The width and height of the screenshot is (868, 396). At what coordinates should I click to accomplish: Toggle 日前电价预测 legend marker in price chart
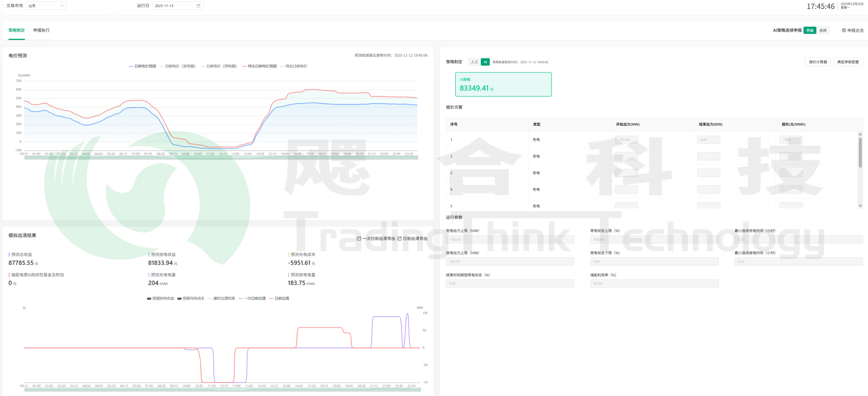[x=131, y=66]
